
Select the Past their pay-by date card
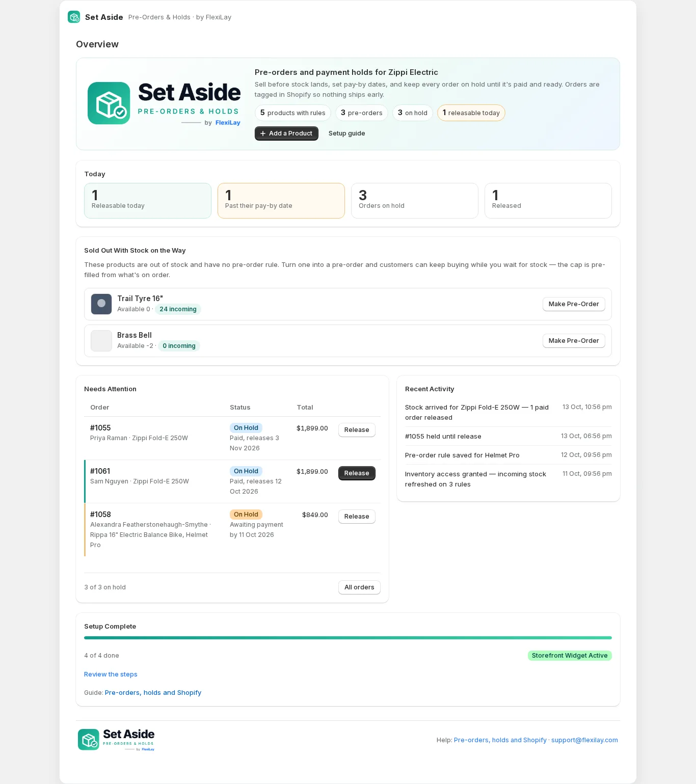[x=281, y=201]
